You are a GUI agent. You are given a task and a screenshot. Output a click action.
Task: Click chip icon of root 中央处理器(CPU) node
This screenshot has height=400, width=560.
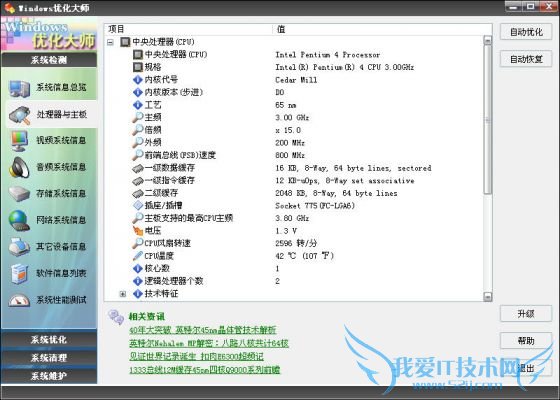(x=125, y=42)
